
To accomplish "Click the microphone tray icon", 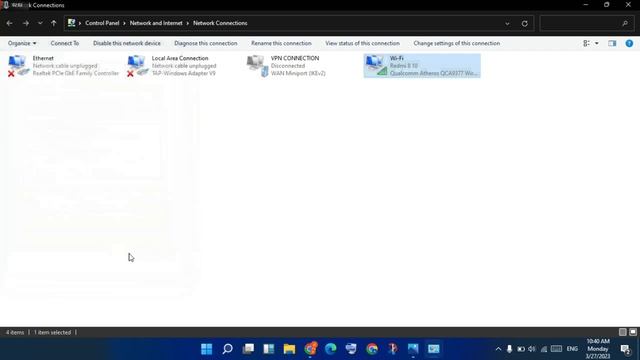I will (x=509, y=349).
